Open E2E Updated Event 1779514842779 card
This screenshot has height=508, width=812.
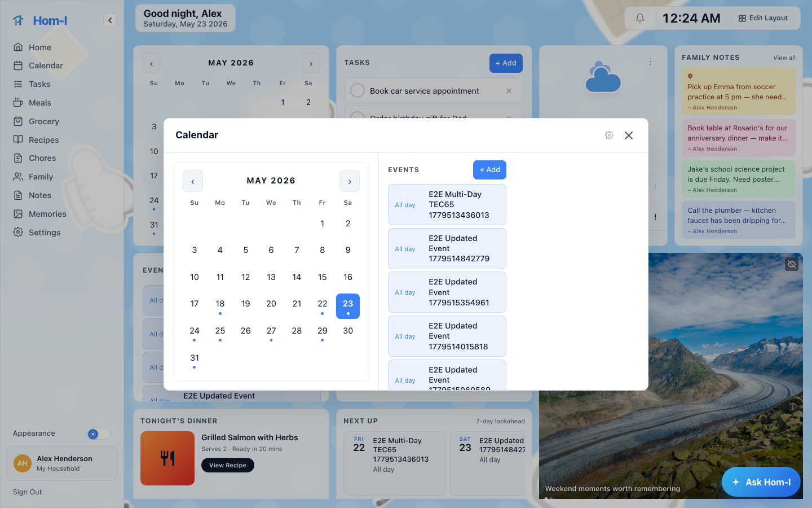[x=447, y=248]
